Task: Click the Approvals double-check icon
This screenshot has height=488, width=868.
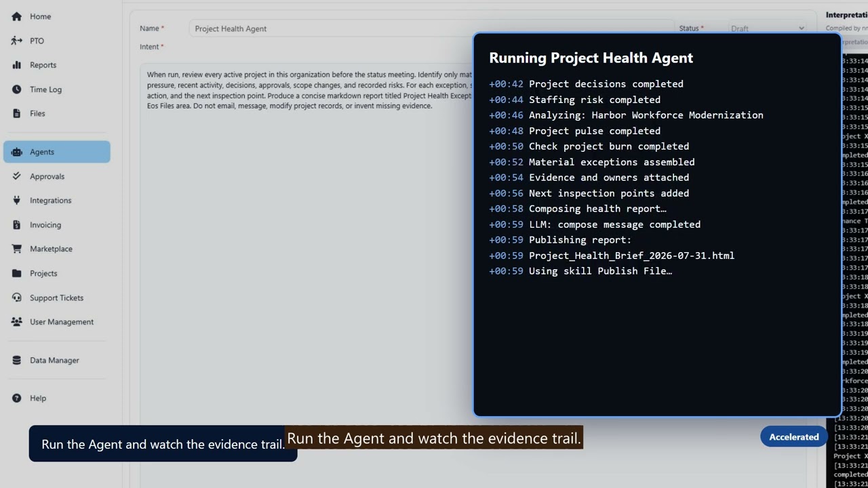Action: (16, 176)
